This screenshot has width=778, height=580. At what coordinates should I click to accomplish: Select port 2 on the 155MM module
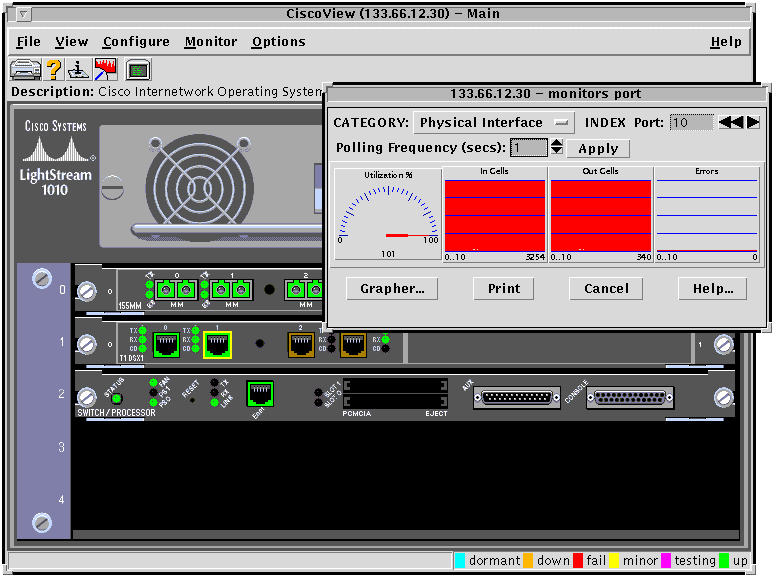[305, 290]
